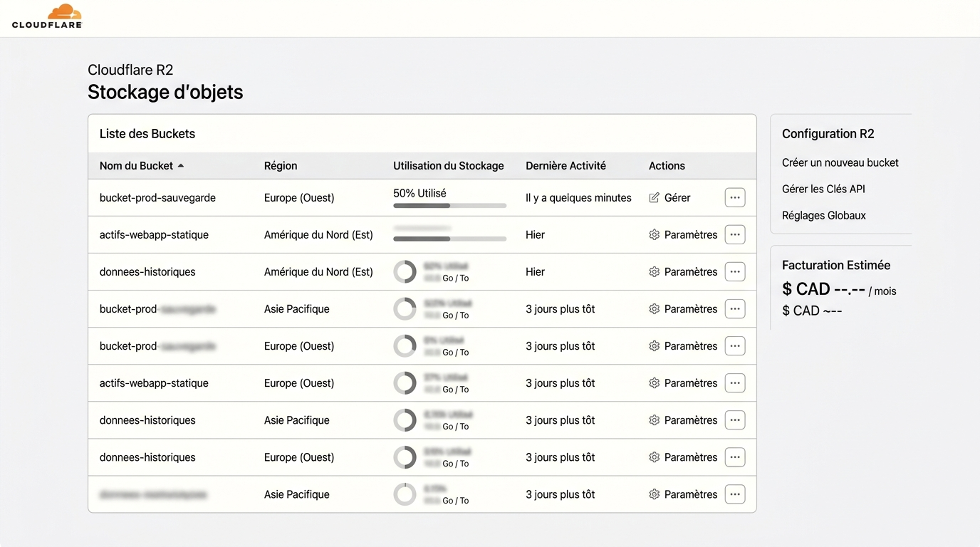Open more options for blurred bucket-prod Asie Pacifique row

coord(735,308)
